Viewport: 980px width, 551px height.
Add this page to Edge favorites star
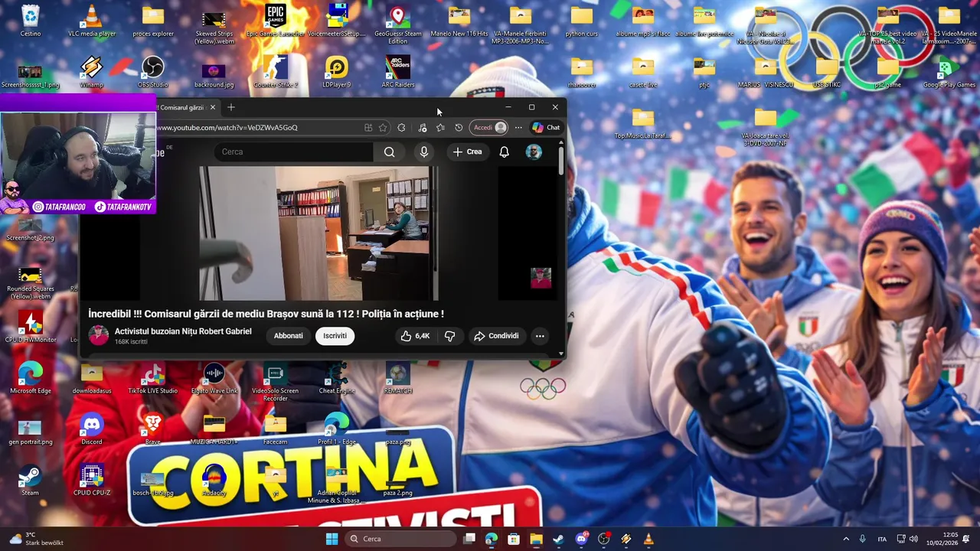coord(383,128)
